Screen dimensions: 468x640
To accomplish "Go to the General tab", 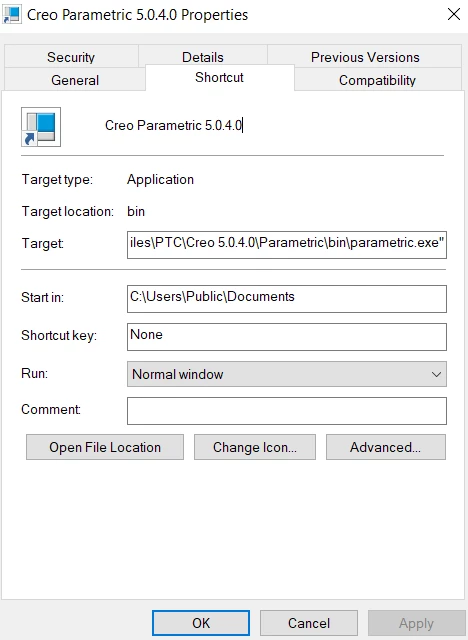I will (75, 80).
